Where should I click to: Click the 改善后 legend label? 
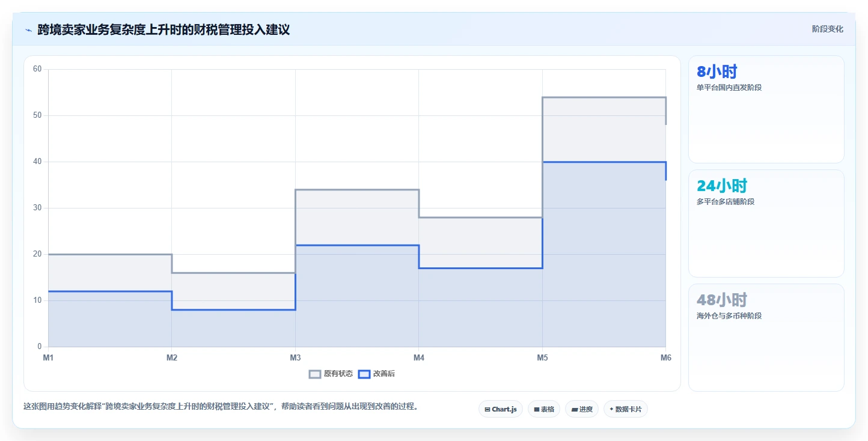pyautogui.click(x=384, y=374)
